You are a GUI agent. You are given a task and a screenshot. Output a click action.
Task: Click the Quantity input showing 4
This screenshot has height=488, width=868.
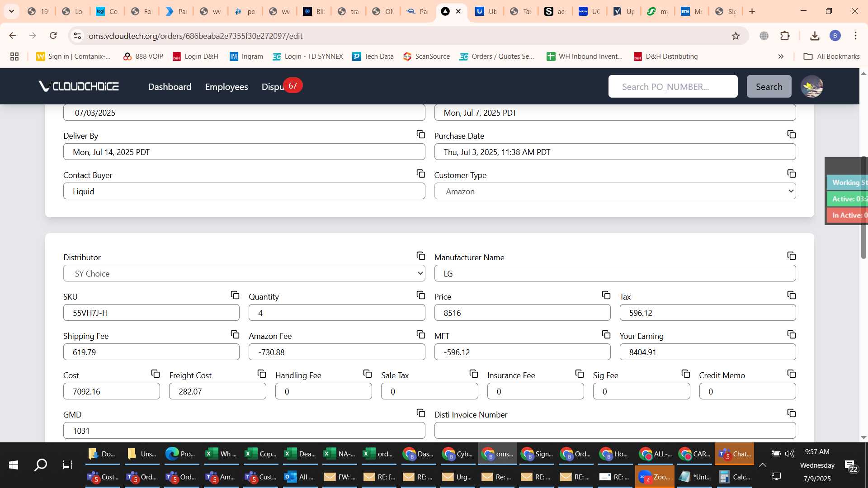coord(337,313)
